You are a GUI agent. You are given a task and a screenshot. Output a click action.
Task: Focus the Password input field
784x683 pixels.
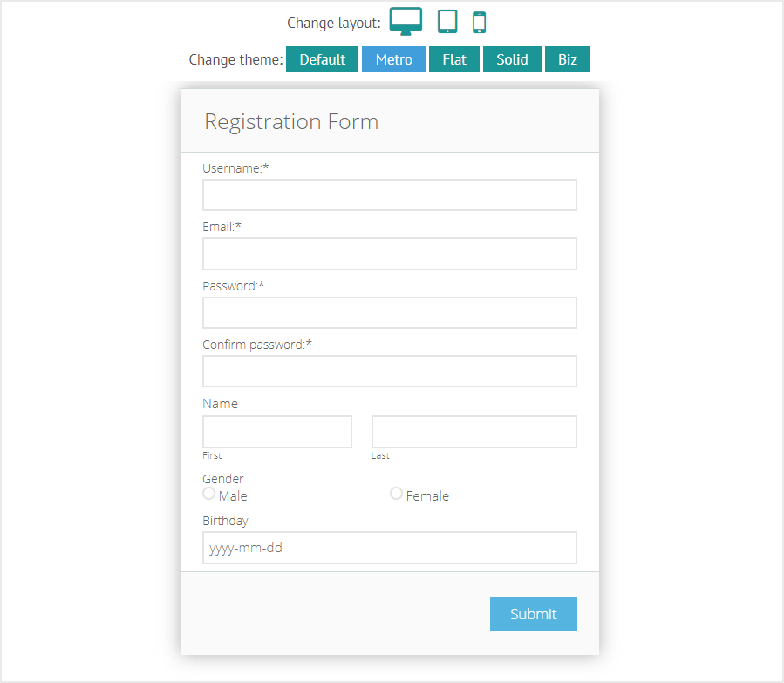pos(390,313)
